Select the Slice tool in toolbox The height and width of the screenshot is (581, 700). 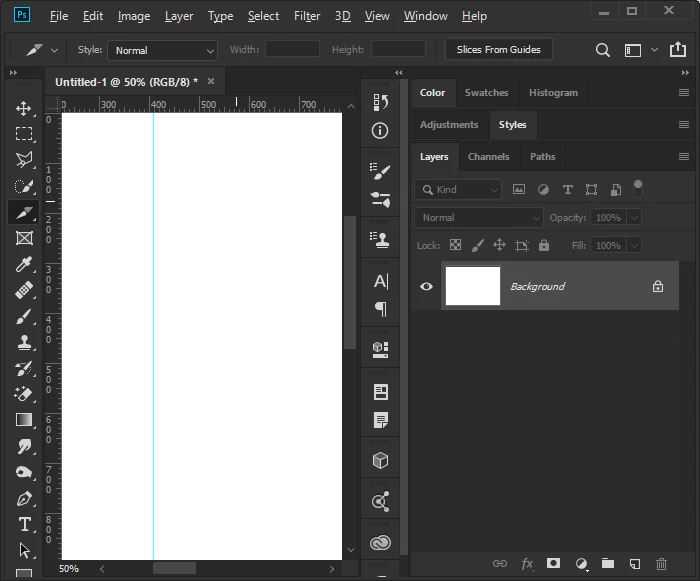click(24, 212)
